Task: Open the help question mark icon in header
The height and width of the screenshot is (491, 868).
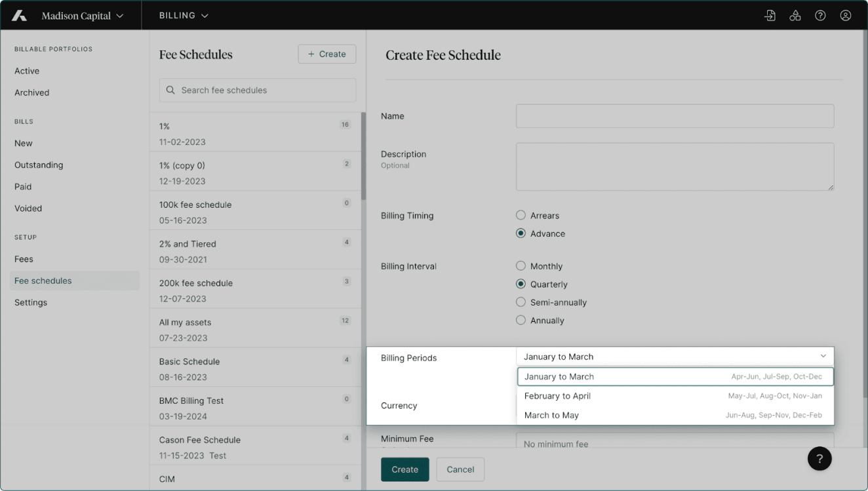Action: click(x=820, y=16)
